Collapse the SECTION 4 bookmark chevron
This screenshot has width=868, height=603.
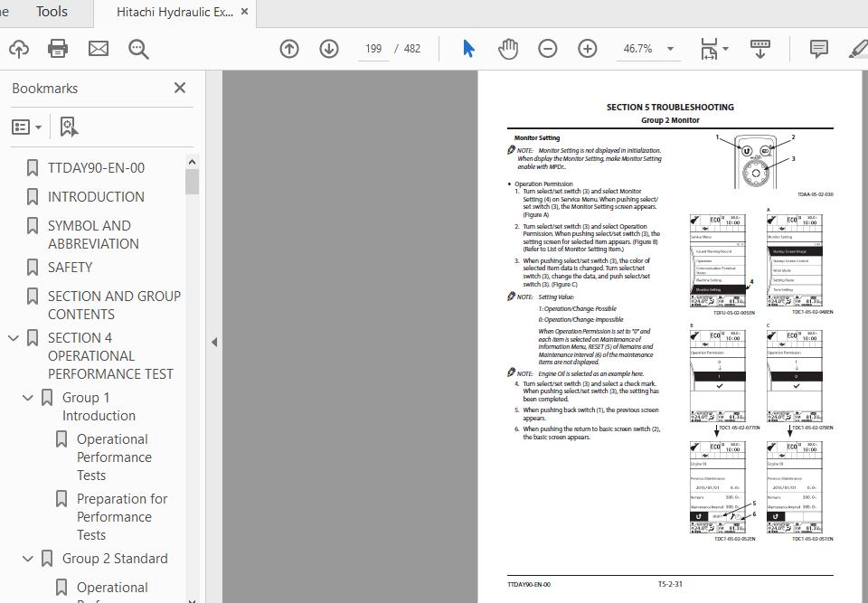click(x=14, y=338)
